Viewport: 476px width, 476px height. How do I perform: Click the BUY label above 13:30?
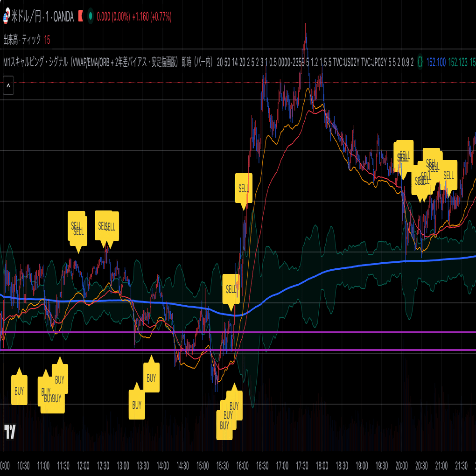(137, 404)
